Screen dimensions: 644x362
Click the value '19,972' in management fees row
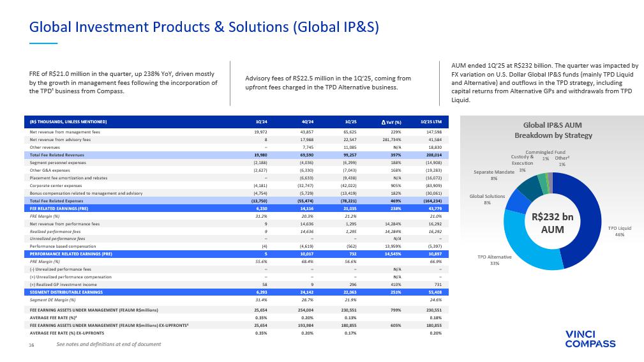261,132
